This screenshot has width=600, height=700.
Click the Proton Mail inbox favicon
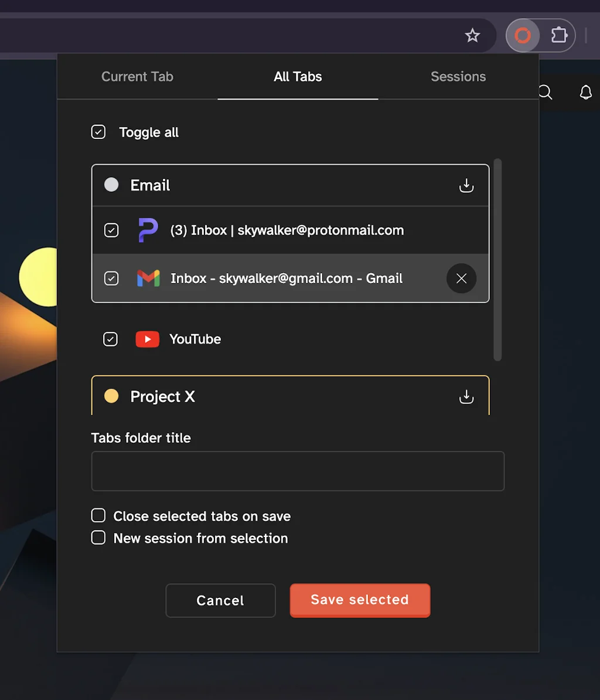[x=148, y=230]
